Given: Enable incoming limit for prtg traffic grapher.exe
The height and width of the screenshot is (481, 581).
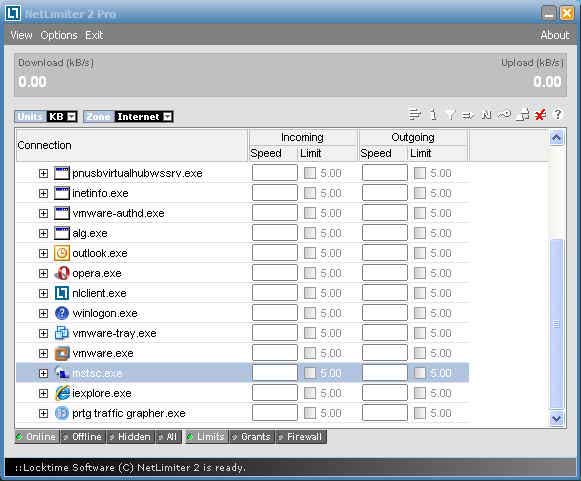Looking at the screenshot, I should point(309,413).
